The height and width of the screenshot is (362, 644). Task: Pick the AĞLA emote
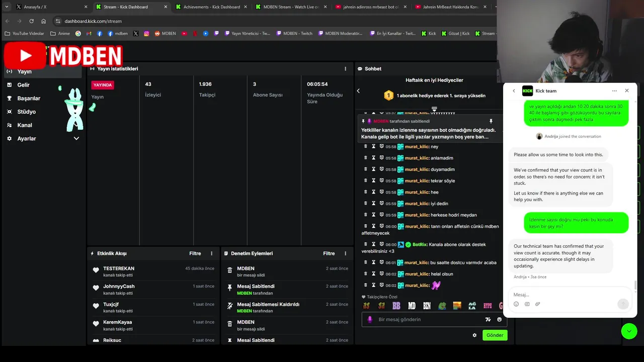tap(472, 306)
